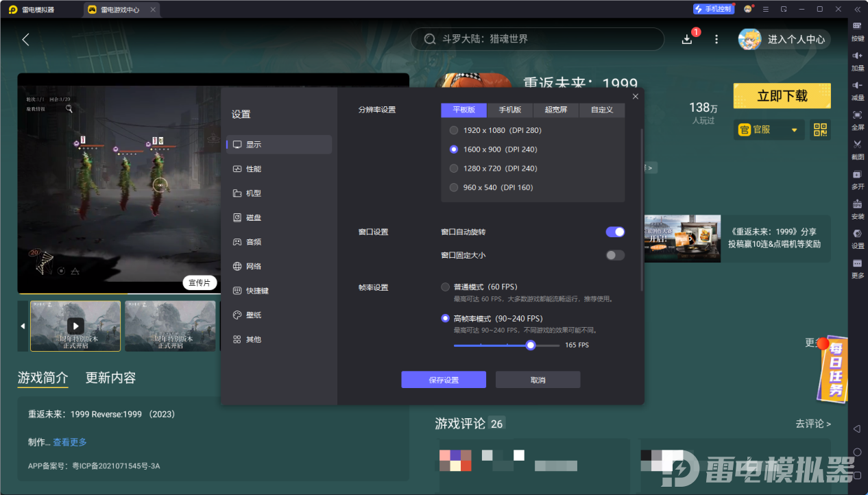Screen dimensions: 868x495
Task: Click the 立即下载 download button
Action: (x=782, y=96)
